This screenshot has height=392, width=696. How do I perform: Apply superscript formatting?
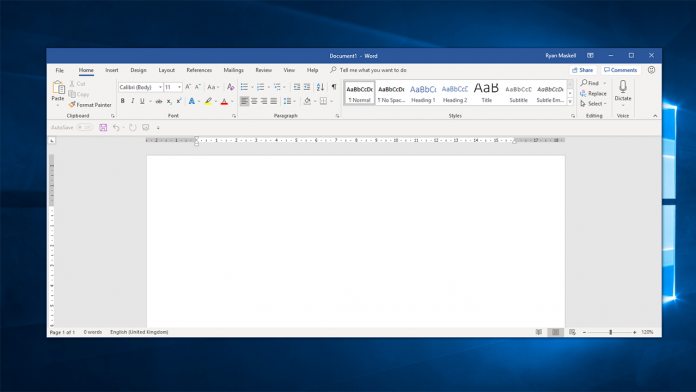pos(179,101)
